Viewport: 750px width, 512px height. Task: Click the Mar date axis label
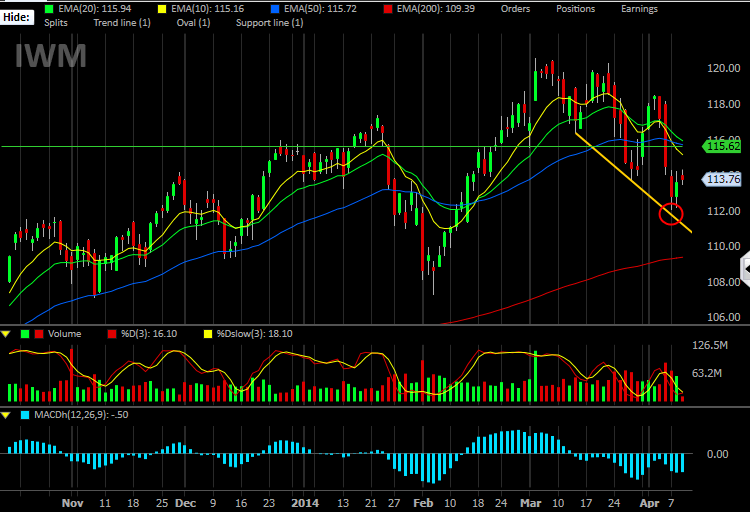tap(531, 503)
